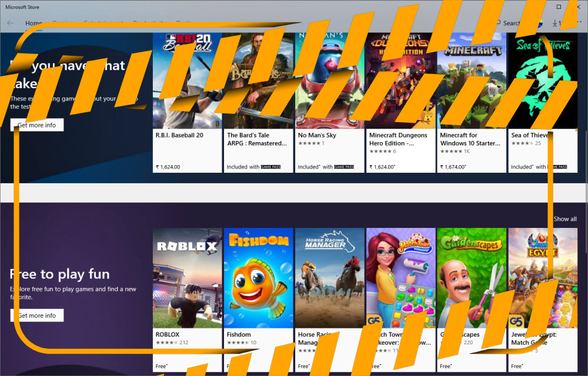Open No Man's Sky cover art
The image size is (588, 376).
tap(330, 81)
